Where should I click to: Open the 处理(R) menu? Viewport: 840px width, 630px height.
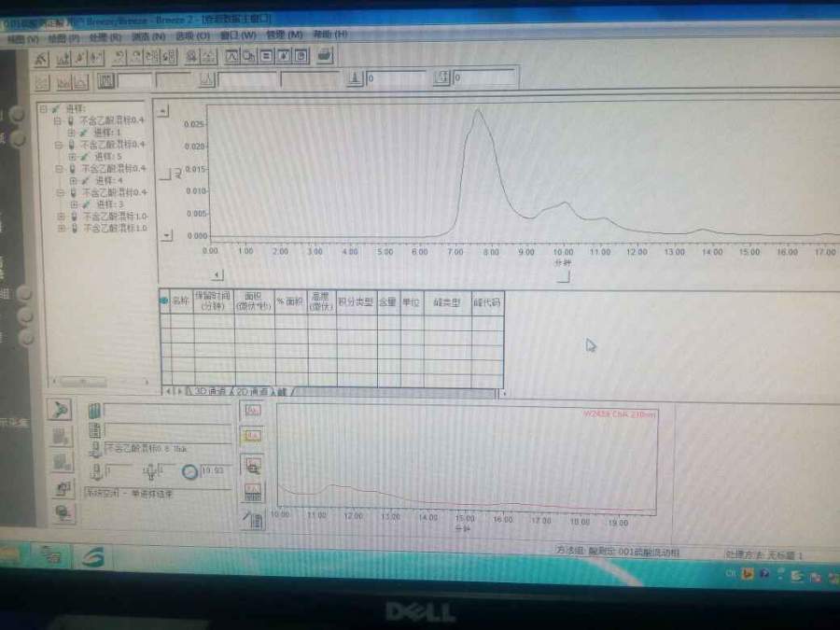(105, 37)
